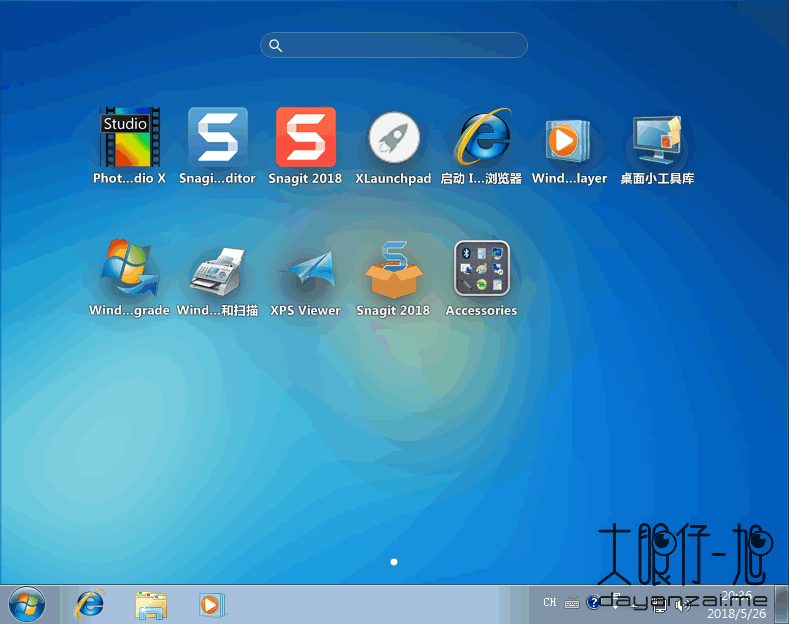This screenshot has width=789, height=624.
Task: Click the Show Desktop button at taskbar end
Action: click(x=781, y=604)
